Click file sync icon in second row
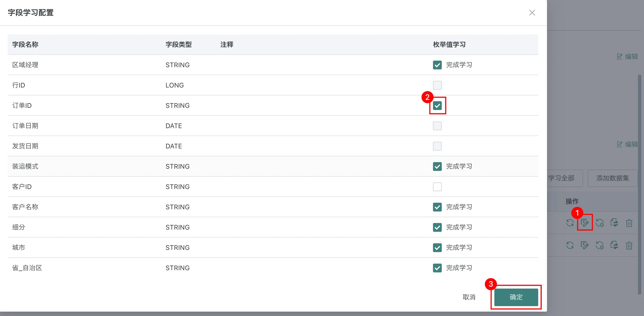This screenshot has width=644, height=316. click(x=614, y=245)
